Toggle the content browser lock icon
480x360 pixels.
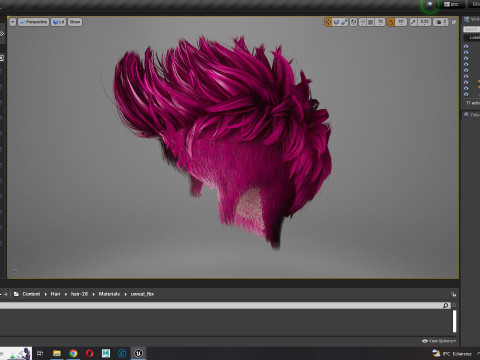click(453, 294)
